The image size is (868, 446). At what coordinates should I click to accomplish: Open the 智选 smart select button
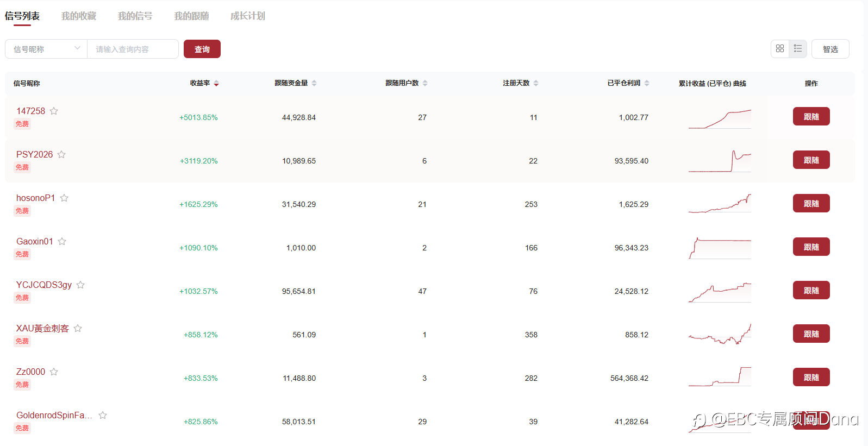(x=830, y=49)
